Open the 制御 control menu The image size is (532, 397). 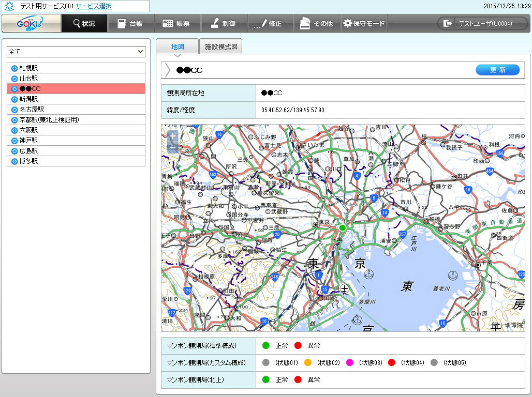pyautogui.click(x=223, y=23)
